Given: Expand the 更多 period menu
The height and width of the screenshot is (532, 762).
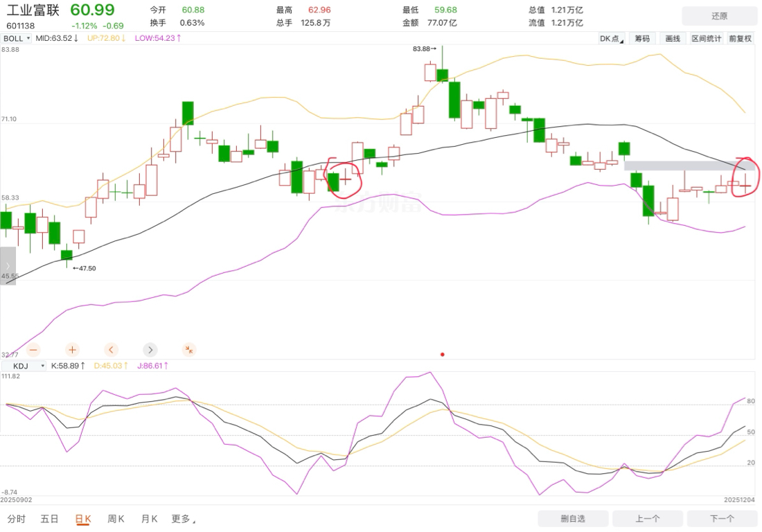Looking at the screenshot, I should [x=183, y=519].
